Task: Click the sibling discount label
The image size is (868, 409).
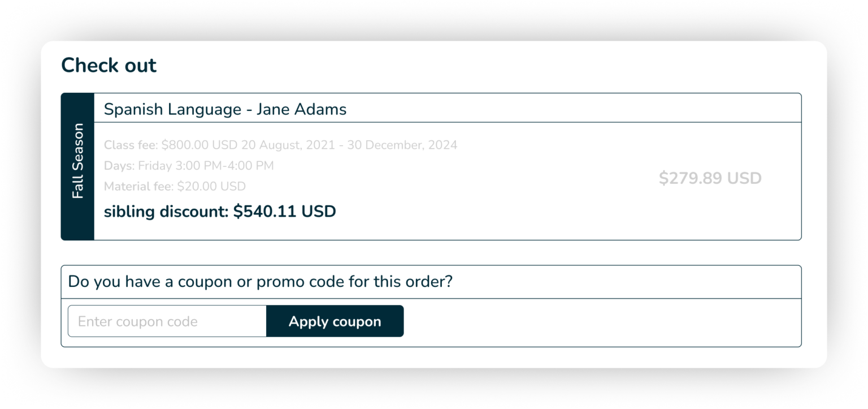Action: click(x=166, y=212)
